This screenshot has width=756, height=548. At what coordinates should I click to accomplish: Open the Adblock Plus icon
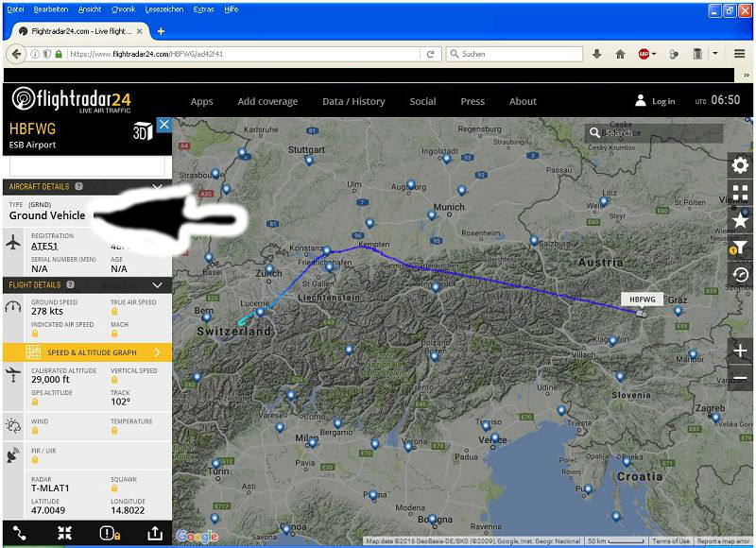644,54
